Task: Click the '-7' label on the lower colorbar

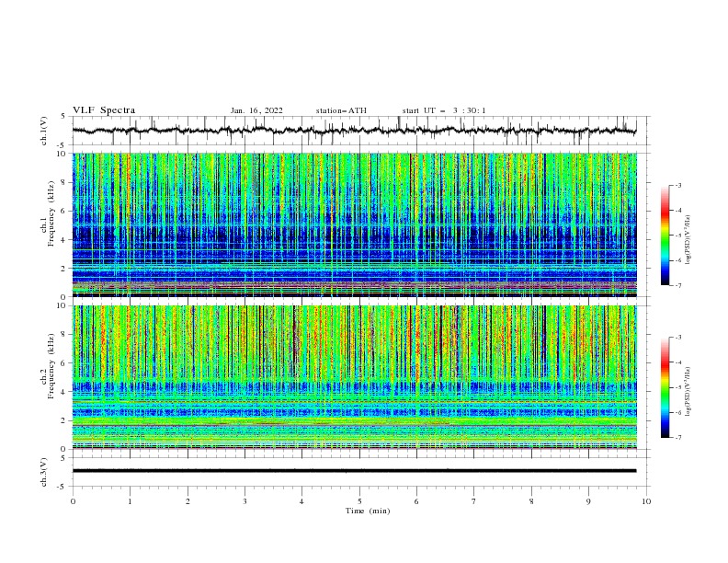Action: (x=677, y=437)
